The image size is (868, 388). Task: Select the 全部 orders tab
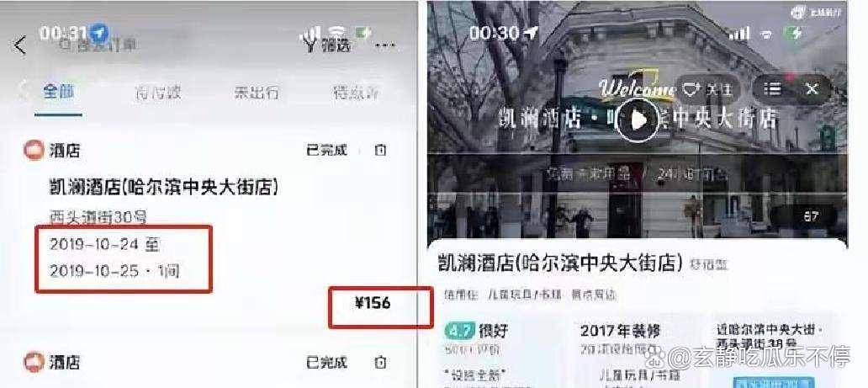59,92
